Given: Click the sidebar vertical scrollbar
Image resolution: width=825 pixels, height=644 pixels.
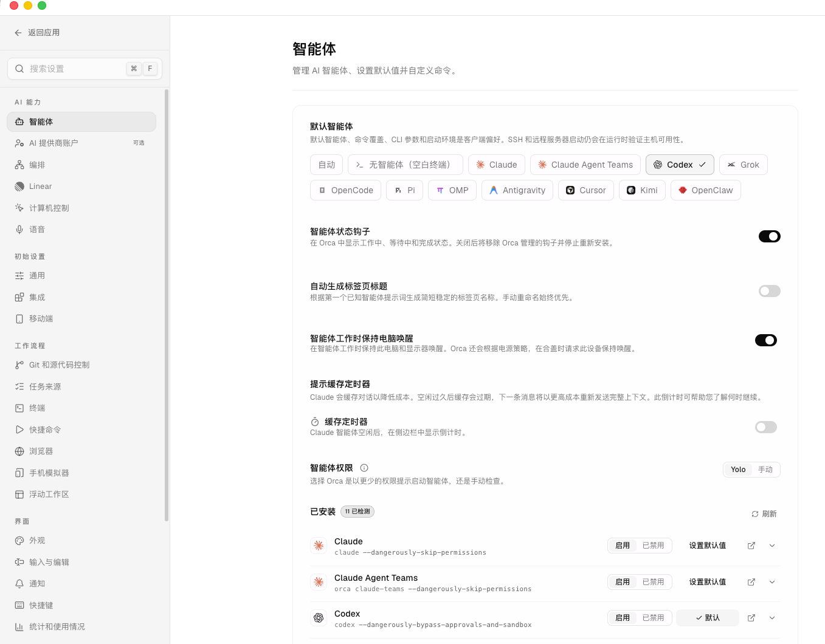Looking at the screenshot, I should tap(167, 305).
